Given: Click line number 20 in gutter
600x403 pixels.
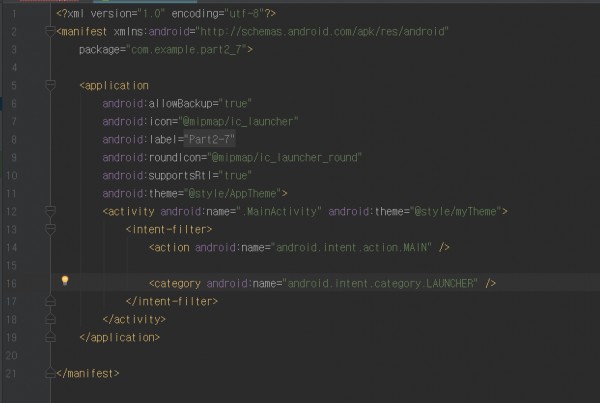Looking at the screenshot, I should tap(11, 356).
